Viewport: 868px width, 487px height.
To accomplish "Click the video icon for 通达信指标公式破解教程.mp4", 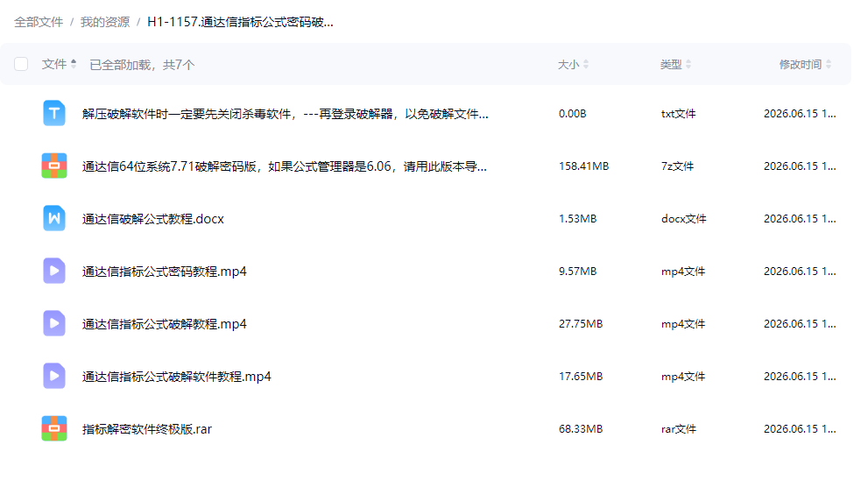I will pyautogui.click(x=54, y=324).
